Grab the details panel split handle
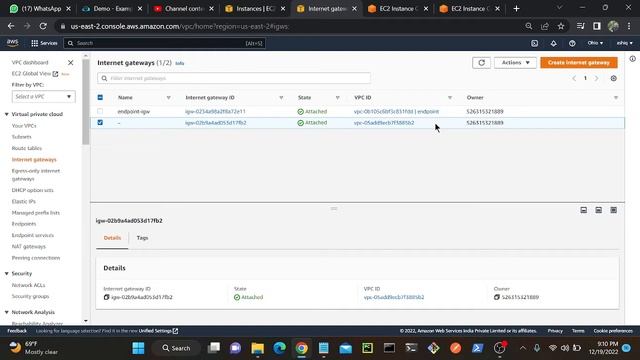640x360 pixels. 334,209
